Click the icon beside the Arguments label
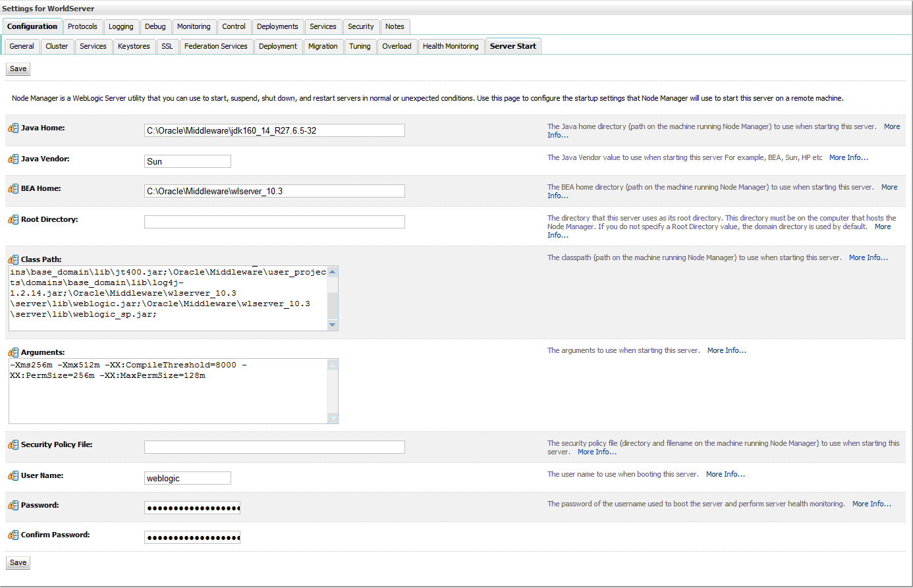This screenshot has height=588, width=913. pyautogui.click(x=13, y=352)
